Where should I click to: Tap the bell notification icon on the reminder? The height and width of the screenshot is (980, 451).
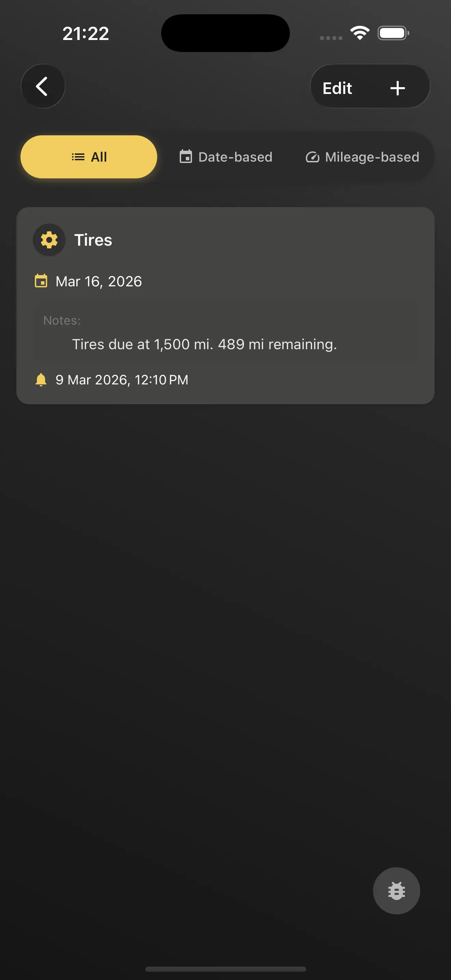point(41,379)
